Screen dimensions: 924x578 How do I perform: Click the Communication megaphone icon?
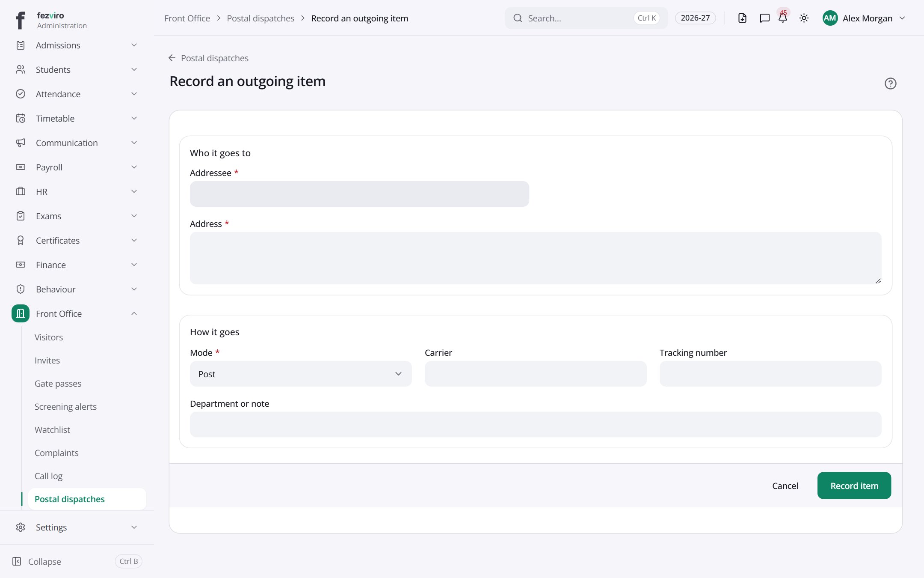click(21, 143)
